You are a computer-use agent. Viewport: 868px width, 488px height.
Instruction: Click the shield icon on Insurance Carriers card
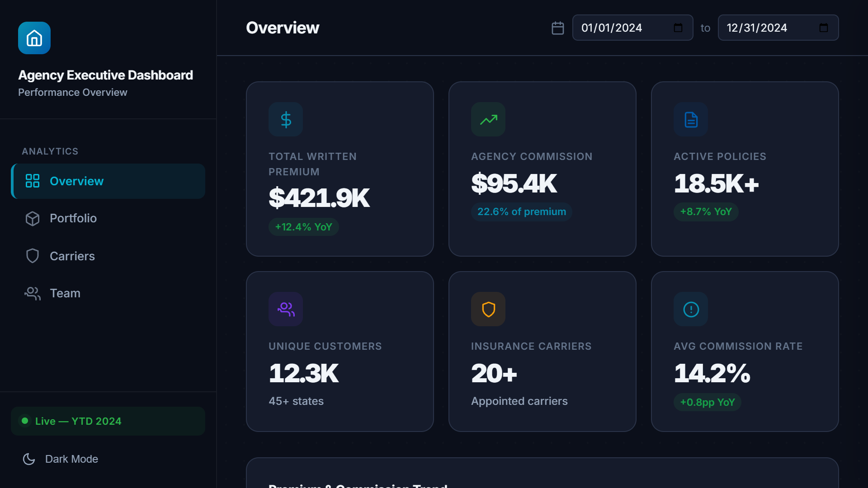pyautogui.click(x=488, y=309)
